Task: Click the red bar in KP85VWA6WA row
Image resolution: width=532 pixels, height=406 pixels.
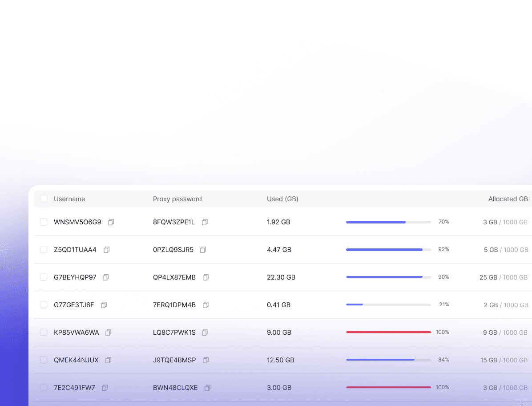Action: click(x=388, y=333)
